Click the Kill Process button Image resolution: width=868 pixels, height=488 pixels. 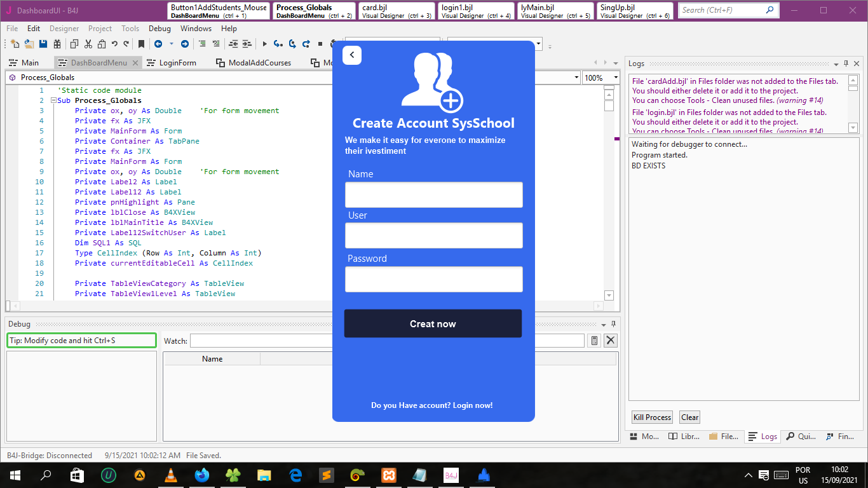651,417
